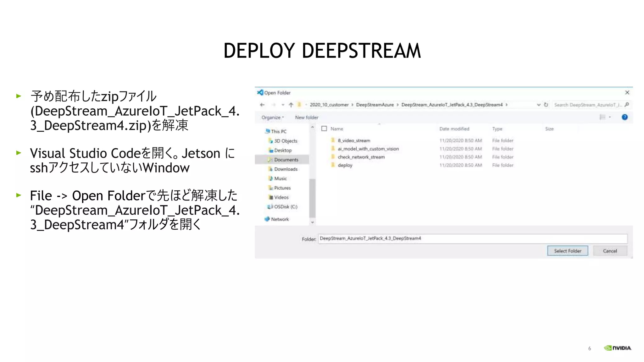Click the navigation pane scroll up arrow
The image size is (644, 362).
tap(312, 127)
